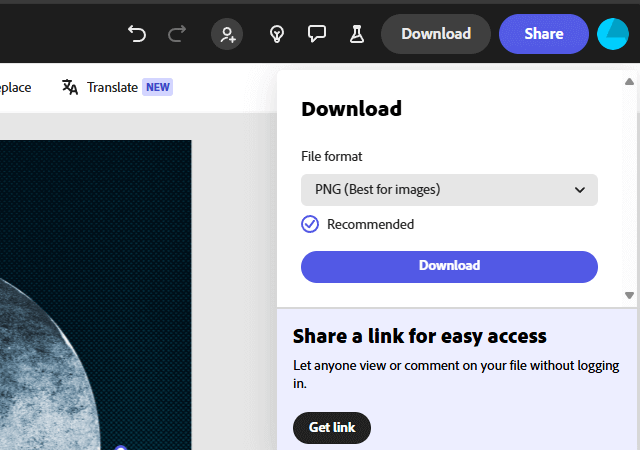Click the NEW badge next to Translate
The width and height of the screenshot is (640, 450).
(158, 87)
